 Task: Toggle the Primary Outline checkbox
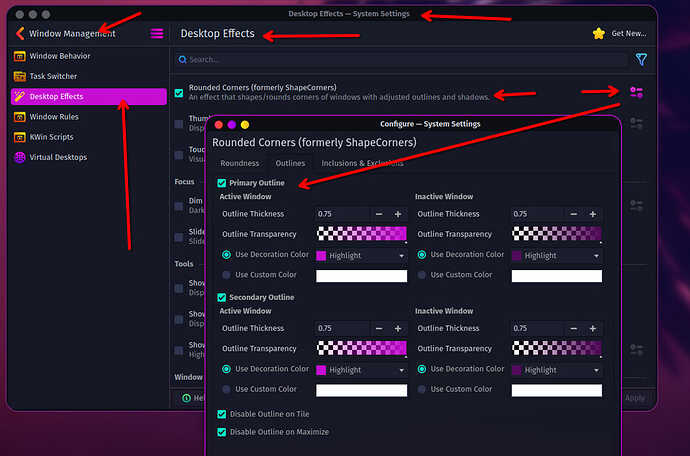coord(221,183)
